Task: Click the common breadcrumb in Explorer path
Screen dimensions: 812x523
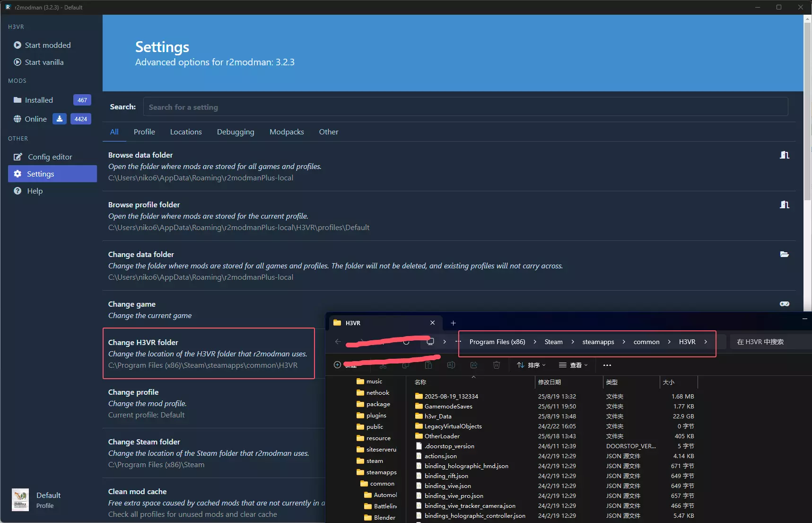Action: [x=646, y=342]
